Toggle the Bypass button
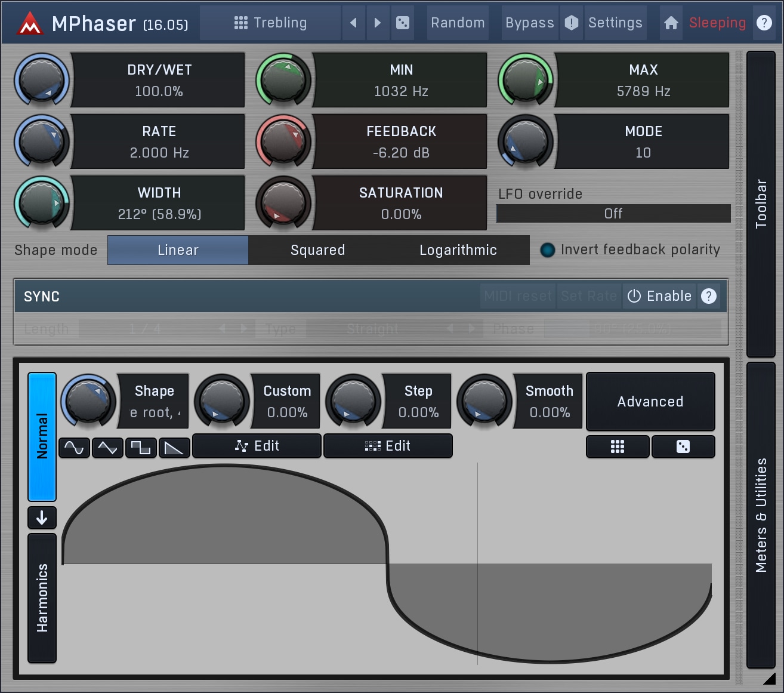This screenshot has height=693, width=784. [530, 23]
